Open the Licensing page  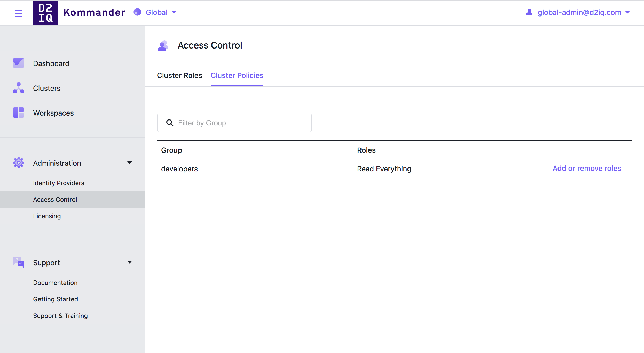coord(47,216)
